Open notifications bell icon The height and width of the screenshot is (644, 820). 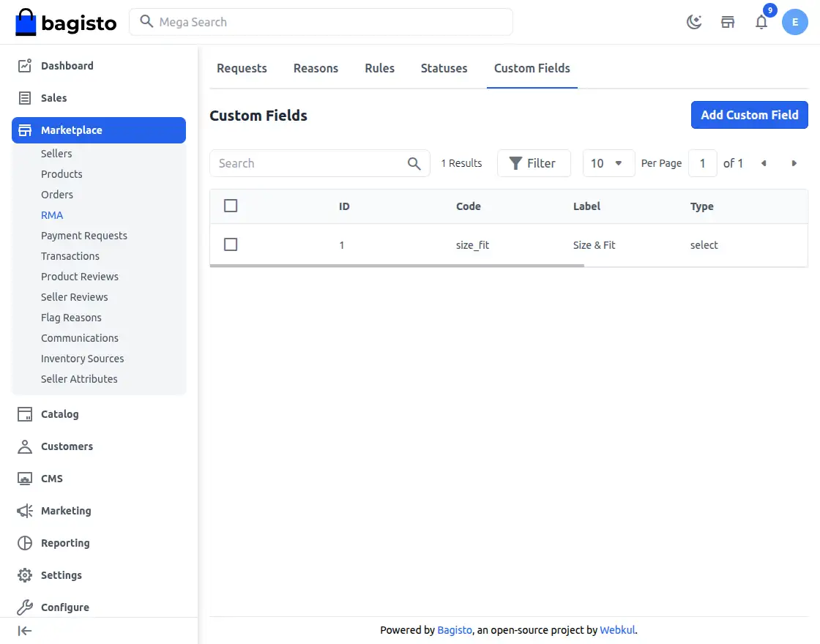coord(761,22)
